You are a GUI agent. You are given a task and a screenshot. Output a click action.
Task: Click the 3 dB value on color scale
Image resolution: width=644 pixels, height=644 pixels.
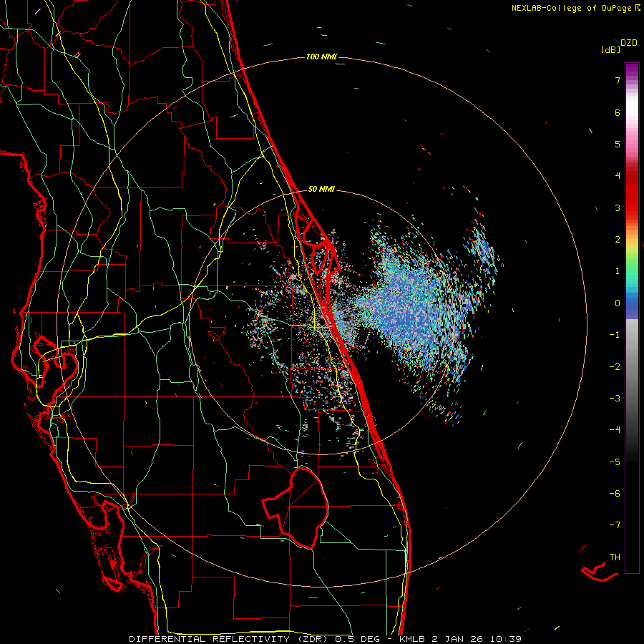618,208
